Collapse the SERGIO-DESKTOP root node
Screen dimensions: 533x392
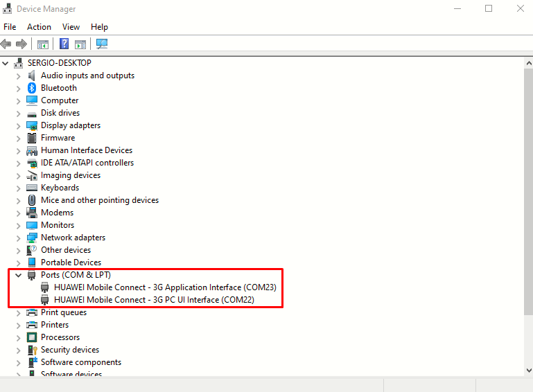(x=5, y=63)
